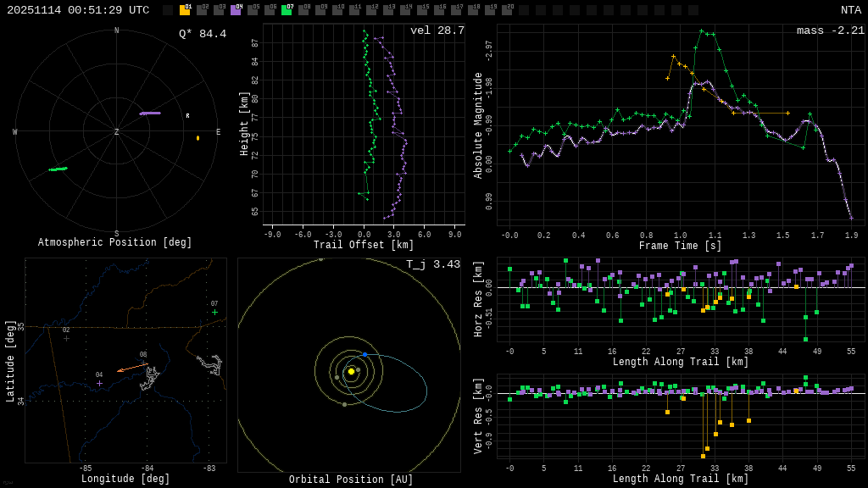Enable the gray station 02 indicator
Screen dimensions: 868x488
pyautogui.click(x=202, y=10)
